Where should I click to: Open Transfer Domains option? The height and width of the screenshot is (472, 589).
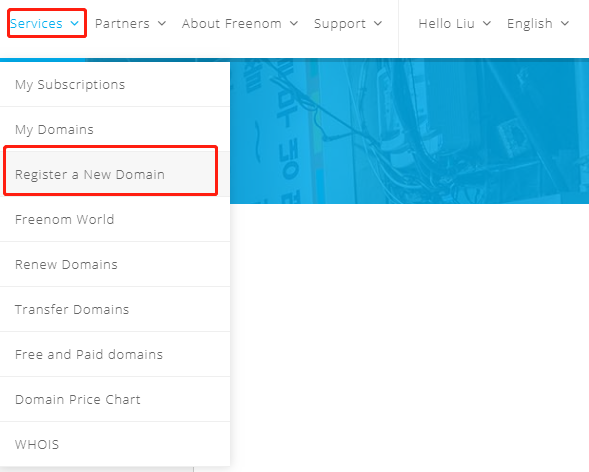click(115, 310)
